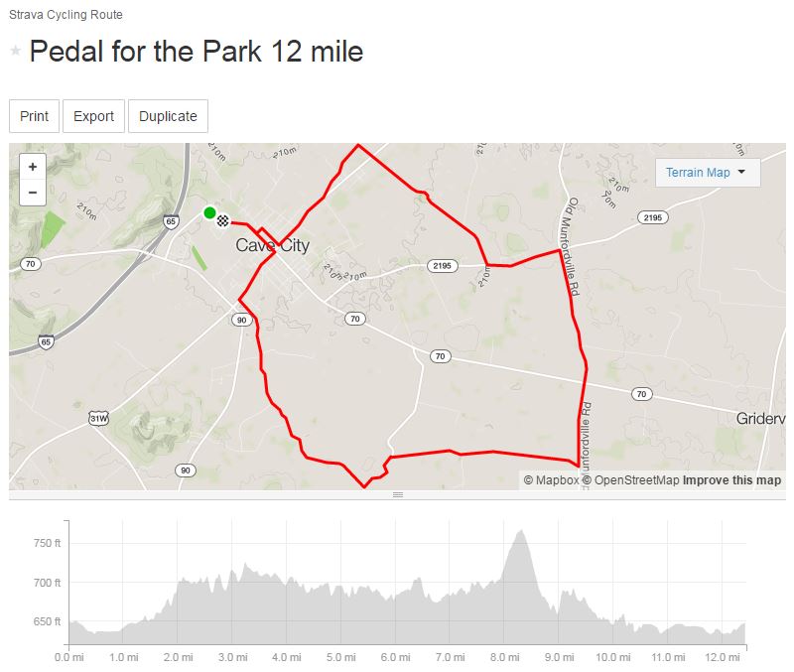Click the Export button
Image resolution: width=794 pixels, height=672 pixels.
pyautogui.click(x=93, y=116)
